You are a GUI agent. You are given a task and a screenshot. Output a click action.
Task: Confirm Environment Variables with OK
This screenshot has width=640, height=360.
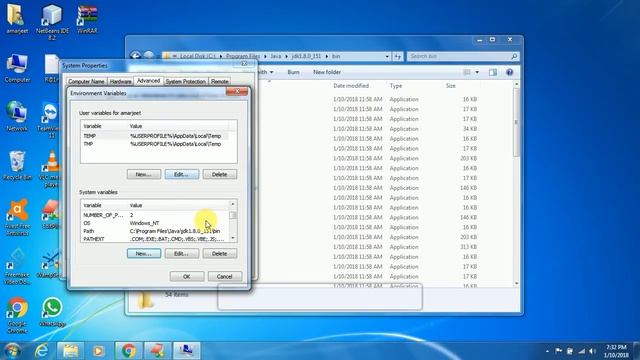tap(187, 276)
